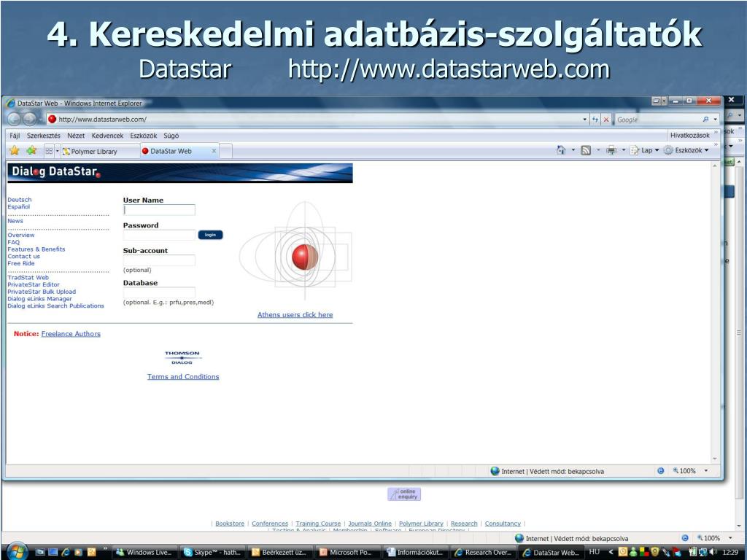Switch to the Polymer Library tab
747x560 pixels.
(100, 151)
